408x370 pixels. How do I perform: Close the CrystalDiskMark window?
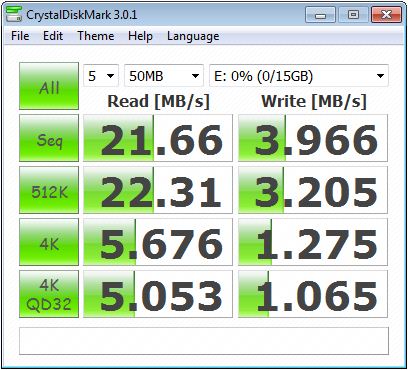coord(386,15)
